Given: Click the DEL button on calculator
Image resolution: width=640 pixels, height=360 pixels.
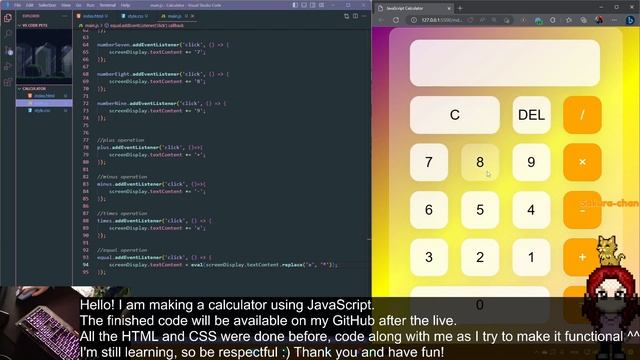Looking at the screenshot, I should (x=531, y=115).
